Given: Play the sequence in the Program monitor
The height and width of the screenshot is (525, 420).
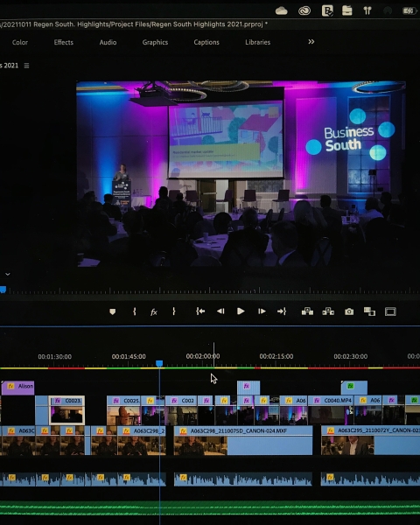Looking at the screenshot, I should tap(241, 311).
